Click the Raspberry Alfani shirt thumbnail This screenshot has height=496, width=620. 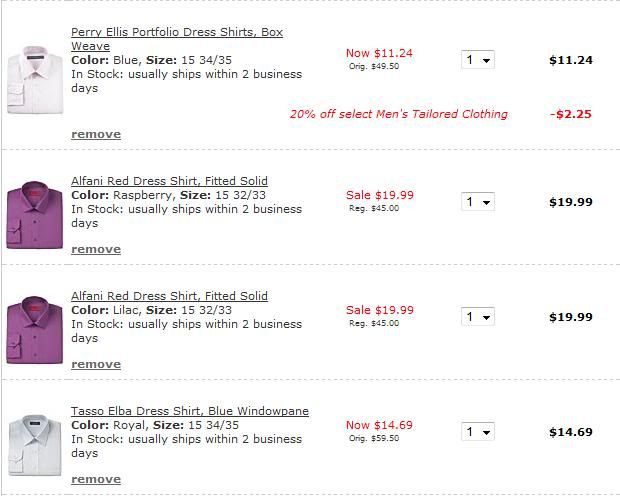click(35, 215)
